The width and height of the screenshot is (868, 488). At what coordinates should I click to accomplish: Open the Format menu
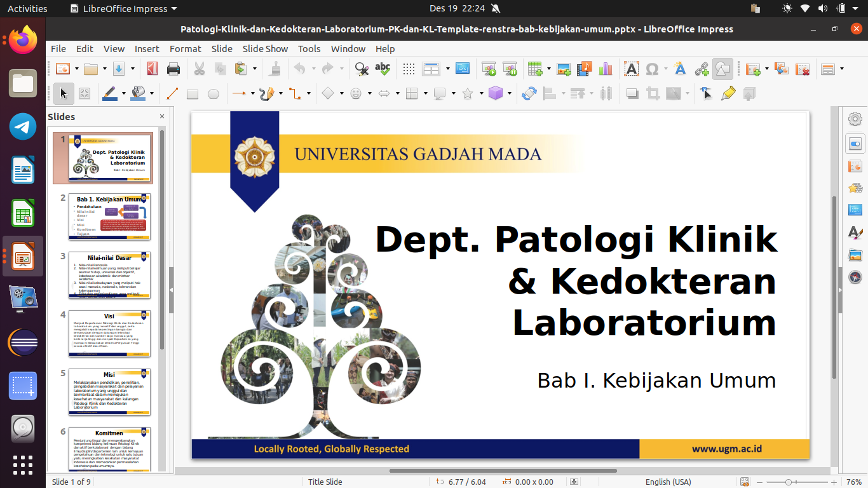click(186, 48)
